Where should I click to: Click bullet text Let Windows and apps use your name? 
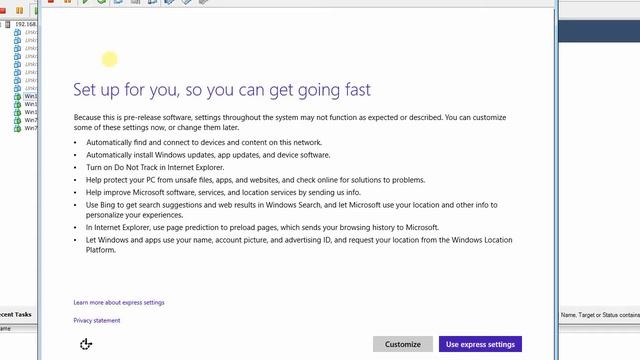click(x=299, y=245)
